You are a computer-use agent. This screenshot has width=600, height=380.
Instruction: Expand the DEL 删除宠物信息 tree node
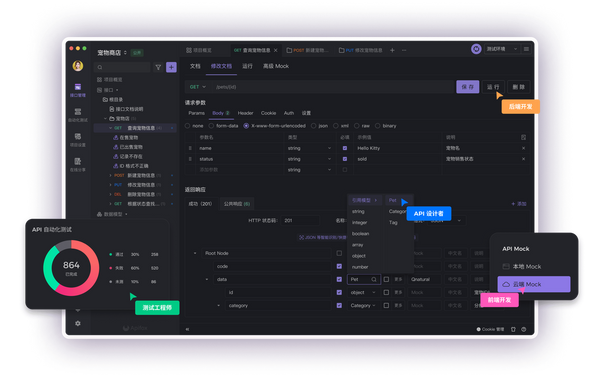point(111,194)
